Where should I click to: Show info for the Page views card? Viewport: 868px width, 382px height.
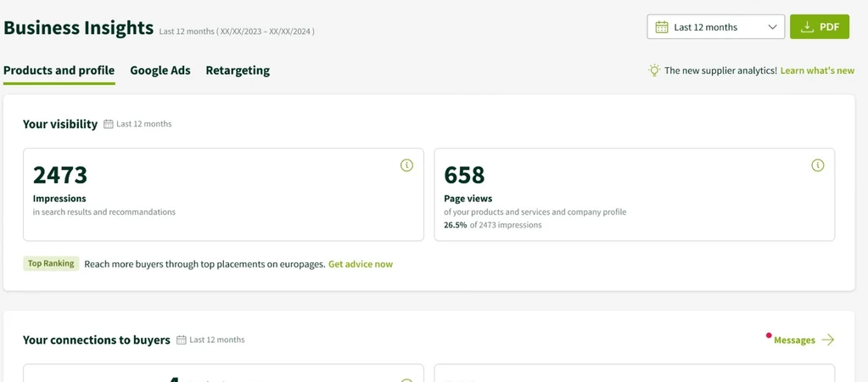click(x=818, y=165)
